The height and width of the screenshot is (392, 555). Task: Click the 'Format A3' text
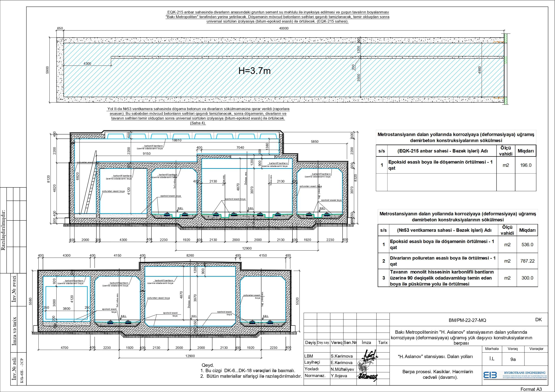pos(531,389)
